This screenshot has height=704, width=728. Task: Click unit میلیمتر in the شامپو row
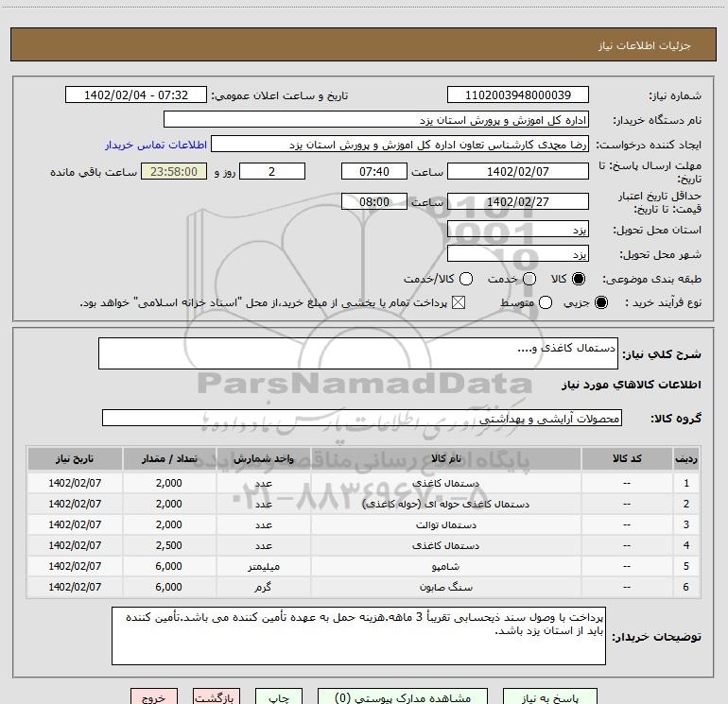point(263,567)
